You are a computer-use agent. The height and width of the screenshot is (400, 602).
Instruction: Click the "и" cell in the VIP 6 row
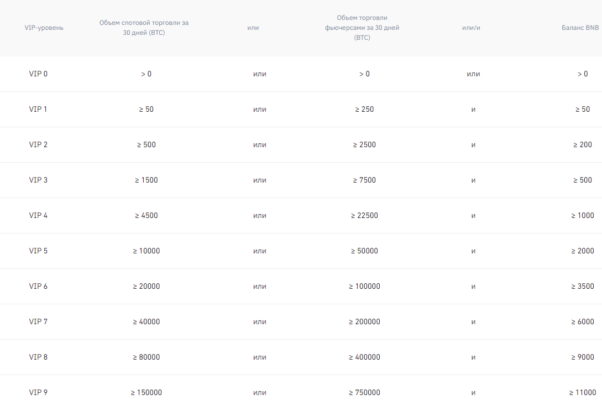point(473,286)
